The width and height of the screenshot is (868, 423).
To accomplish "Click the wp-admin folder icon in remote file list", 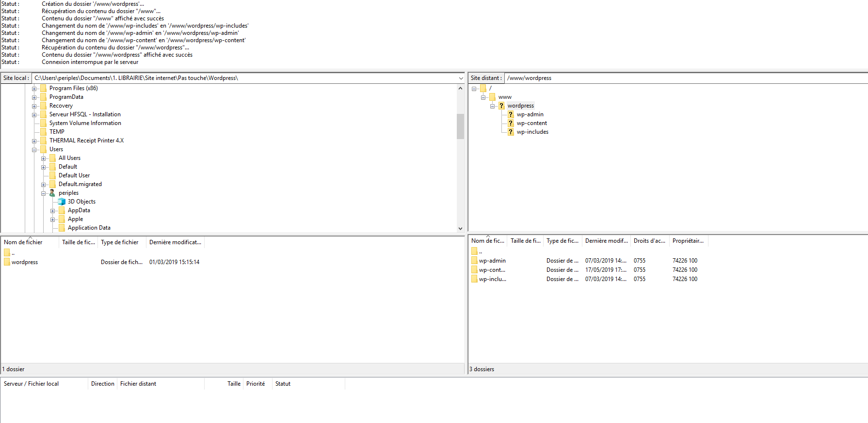I will pyautogui.click(x=474, y=261).
